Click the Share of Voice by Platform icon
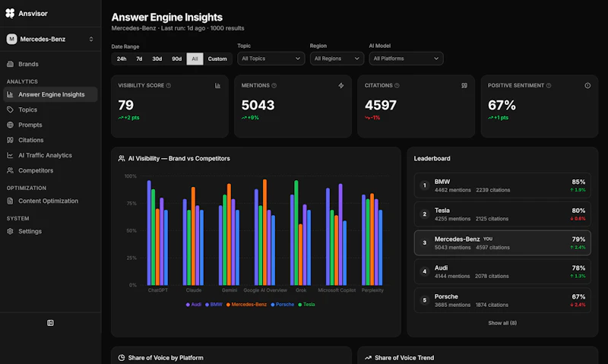This screenshot has height=364, width=608. pos(122,357)
